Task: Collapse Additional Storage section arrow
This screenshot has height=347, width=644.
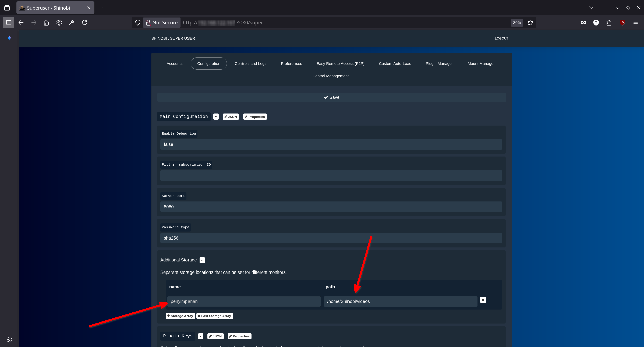Action: [x=202, y=260]
